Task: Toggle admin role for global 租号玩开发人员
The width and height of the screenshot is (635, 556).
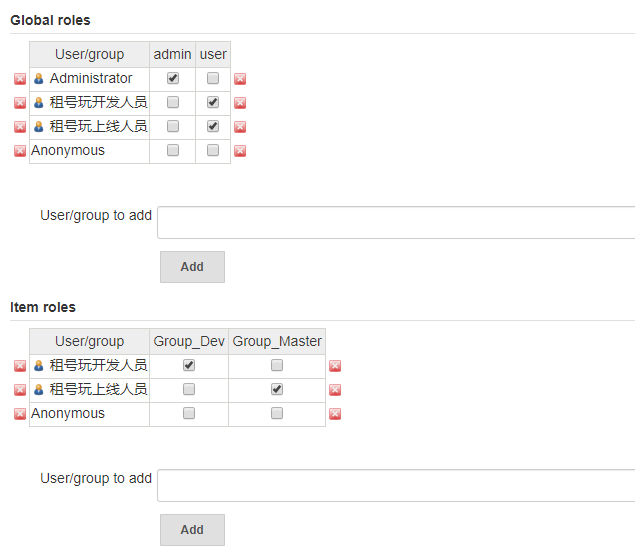Action: point(173,102)
